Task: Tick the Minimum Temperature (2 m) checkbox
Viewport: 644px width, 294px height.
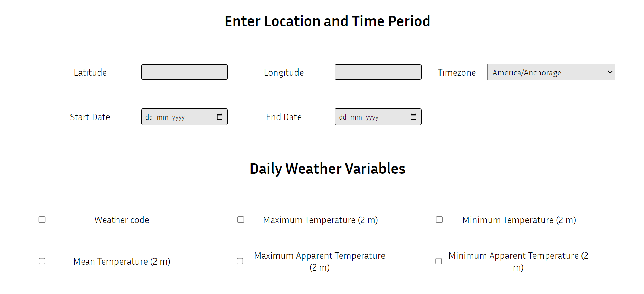Action: coord(439,220)
